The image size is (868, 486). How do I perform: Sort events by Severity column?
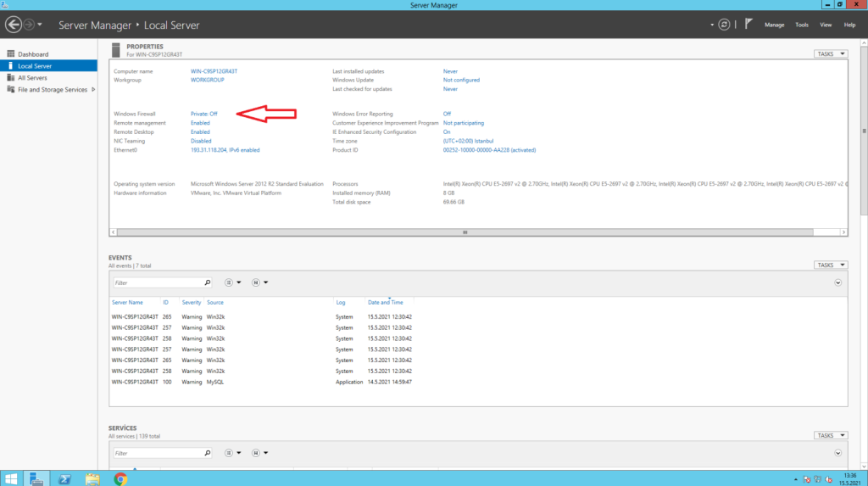click(x=191, y=303)
